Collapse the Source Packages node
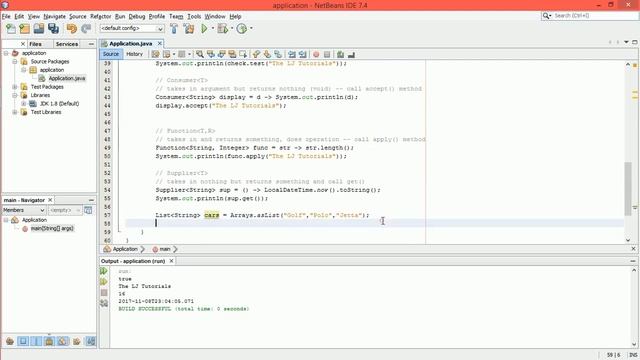This screenshot has height=360, width=640. [15, 62]
